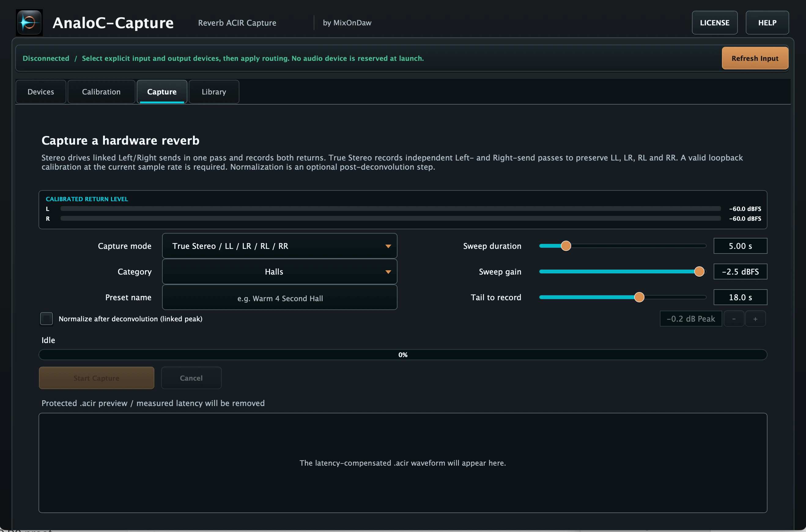Open the Library tab
Image resolution: width=806 pixels, height=532 pixels.
pos(214,92)
